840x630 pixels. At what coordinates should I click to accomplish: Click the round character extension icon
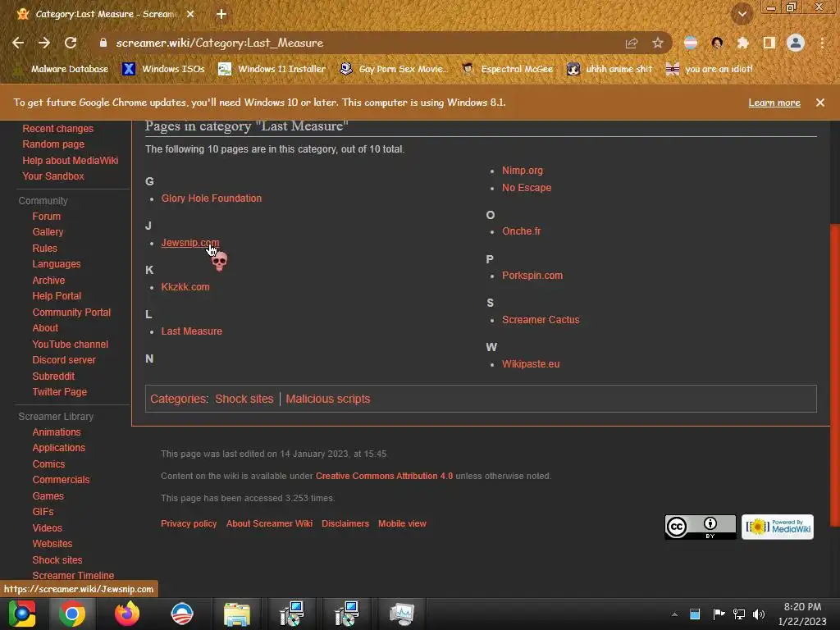717,43
